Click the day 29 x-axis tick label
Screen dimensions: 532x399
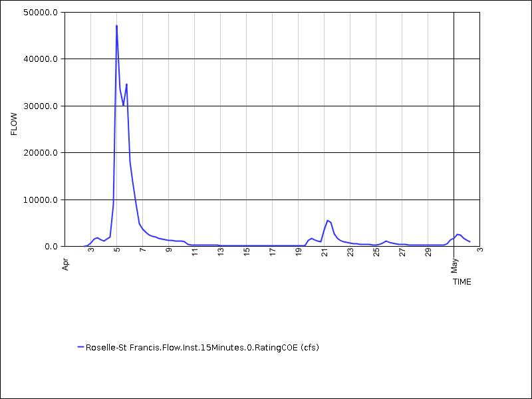coord(428,252)
